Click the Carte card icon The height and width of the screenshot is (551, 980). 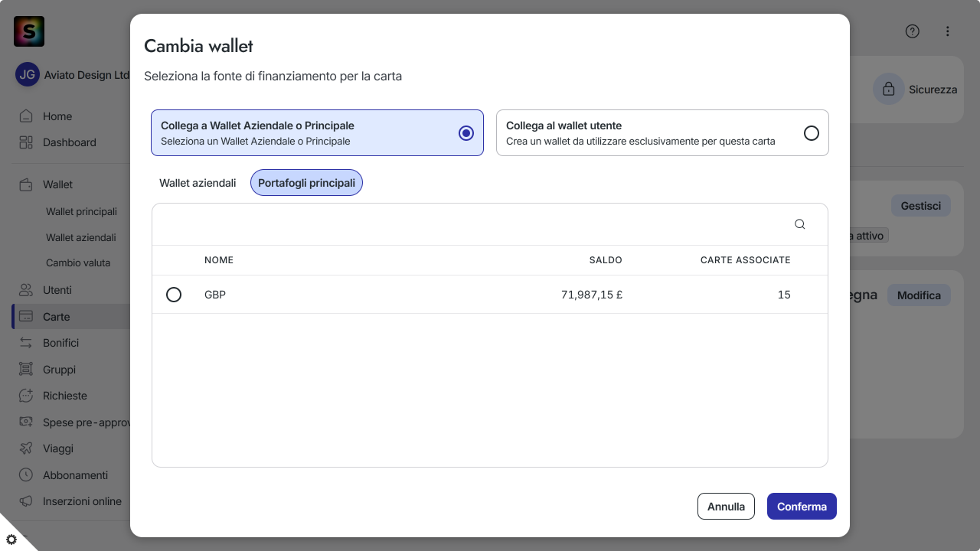26,317
